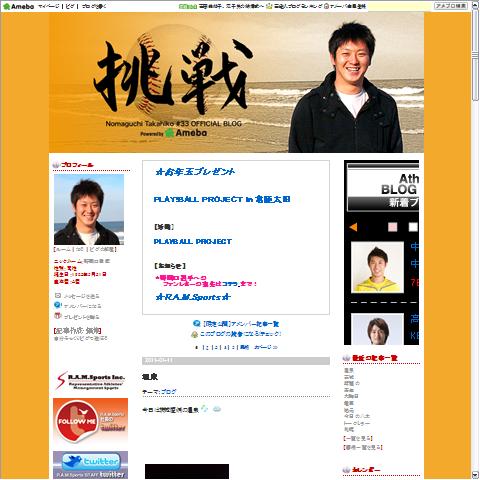The width and height of the screenshot is (480, 480).
Task: Open the Athlete BLOG widget header
Action: 383,188
